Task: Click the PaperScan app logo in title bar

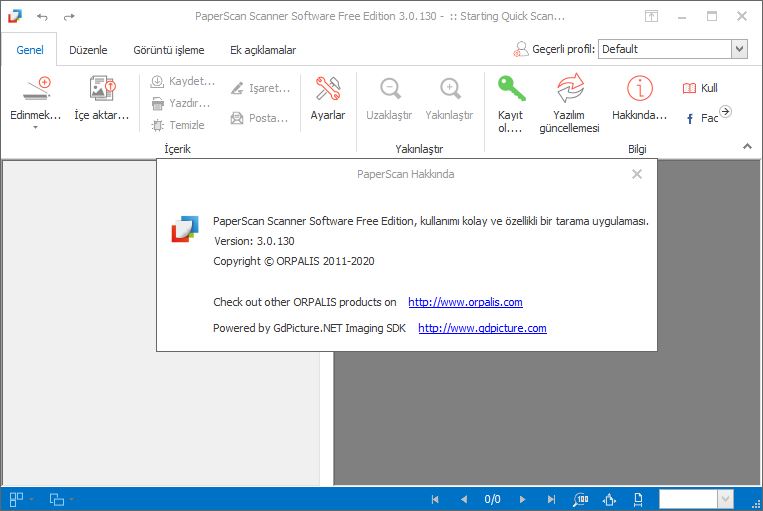Action: (15, 16)
